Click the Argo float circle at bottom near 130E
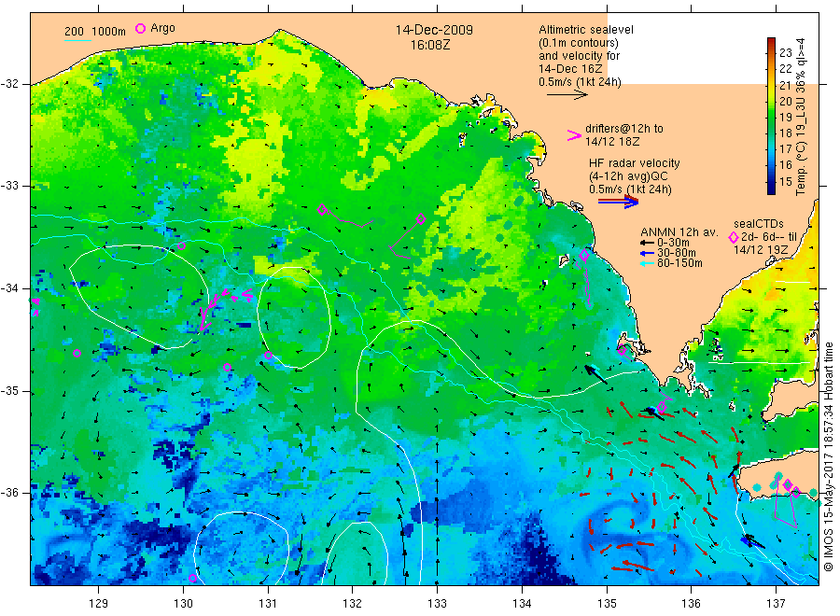 (x=193, y=578)
